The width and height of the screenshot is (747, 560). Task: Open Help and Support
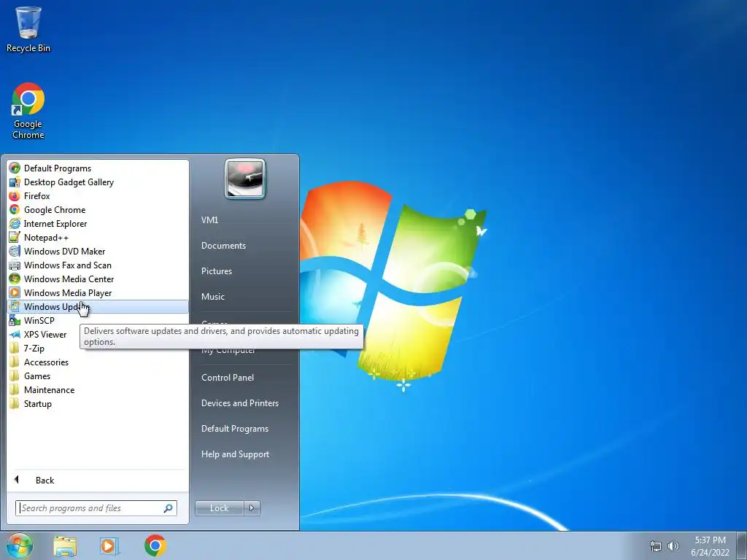point(235,454)
